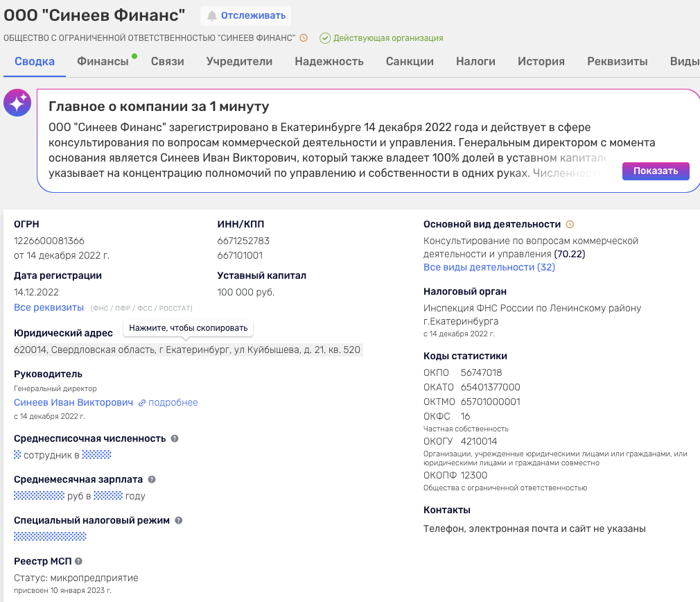Click the clock icon beside the full company name
700x602 pixels.
303,37
